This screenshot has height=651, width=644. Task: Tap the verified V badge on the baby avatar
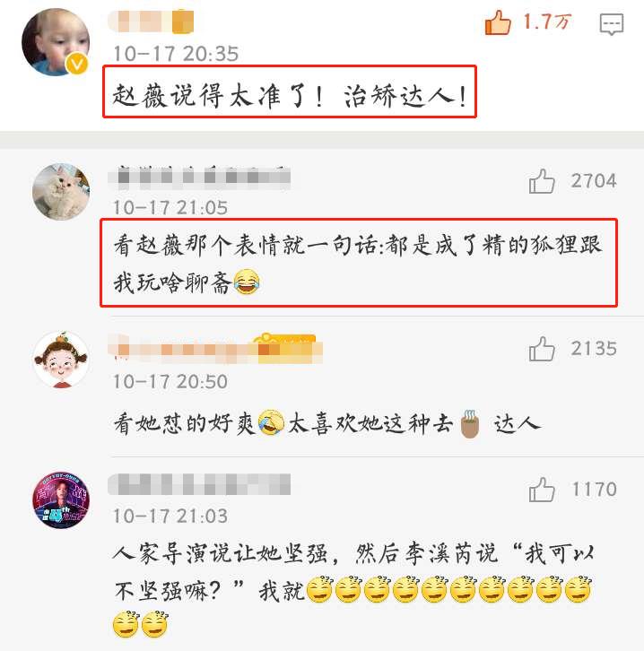point(77,64)
